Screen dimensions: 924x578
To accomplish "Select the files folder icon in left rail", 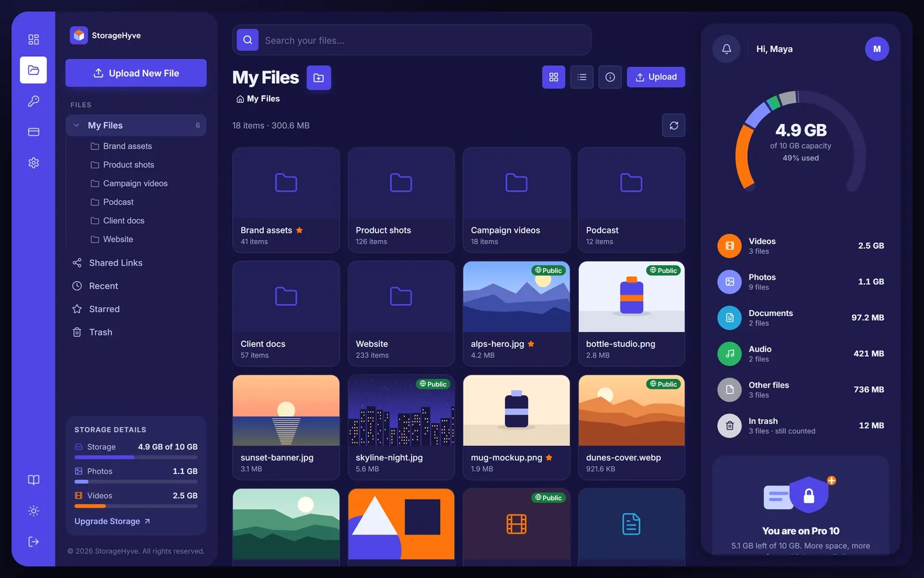I will pos(33,70).
